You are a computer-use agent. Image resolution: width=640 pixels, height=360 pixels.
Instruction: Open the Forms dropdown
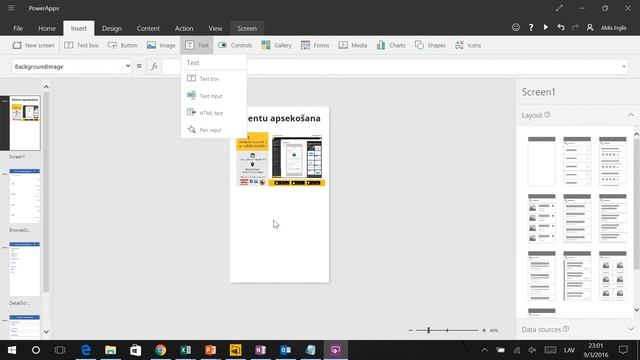tap(315, 45)
